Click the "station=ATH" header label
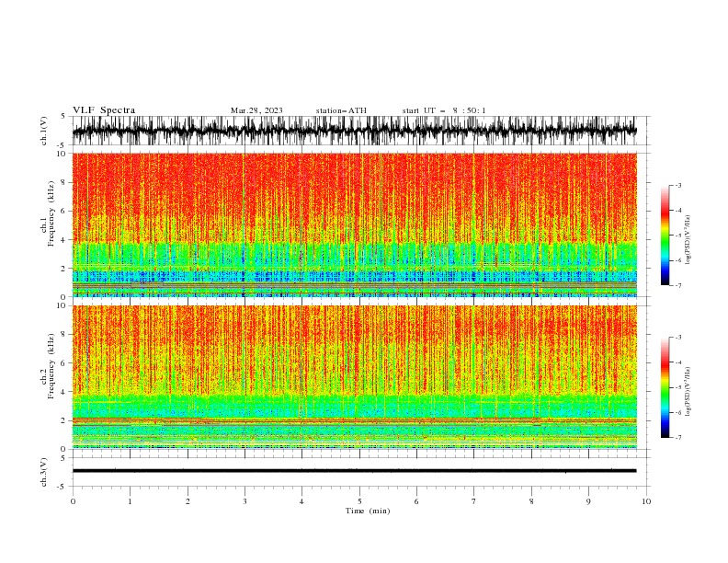728x563 pixels. (341, 110)
